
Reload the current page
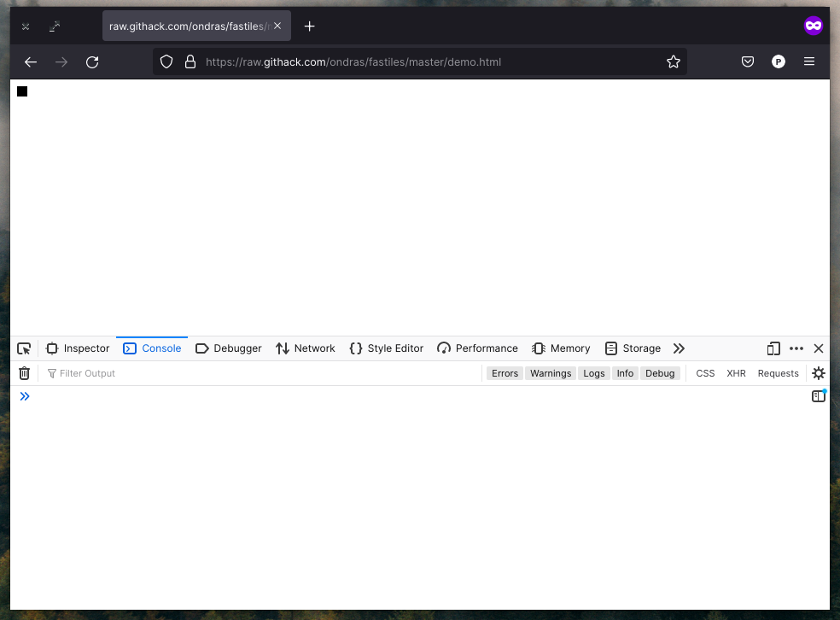click(92, 61)
